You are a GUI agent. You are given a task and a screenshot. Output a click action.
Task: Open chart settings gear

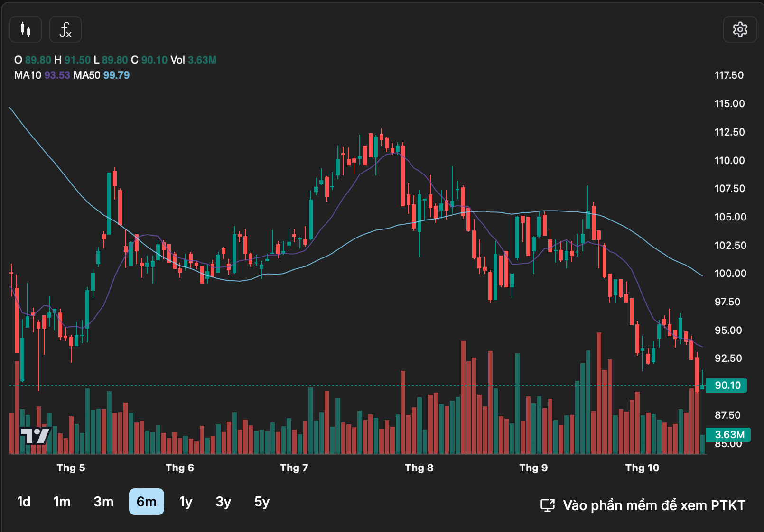[740, 29]
